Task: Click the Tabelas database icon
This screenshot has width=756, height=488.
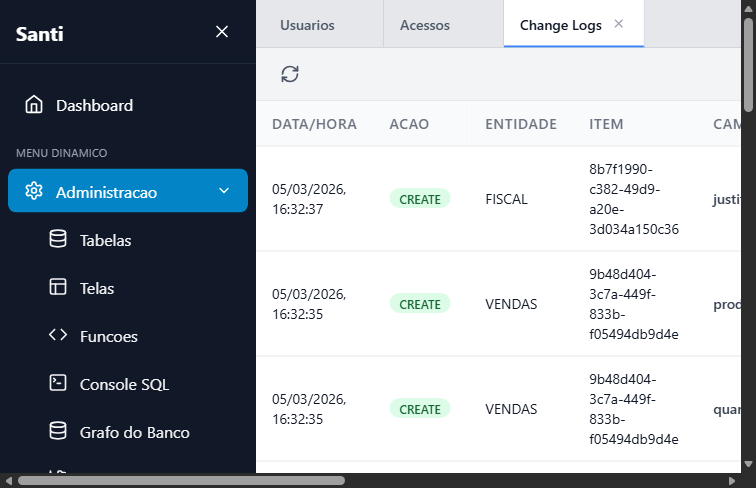Action: (58, 239)
